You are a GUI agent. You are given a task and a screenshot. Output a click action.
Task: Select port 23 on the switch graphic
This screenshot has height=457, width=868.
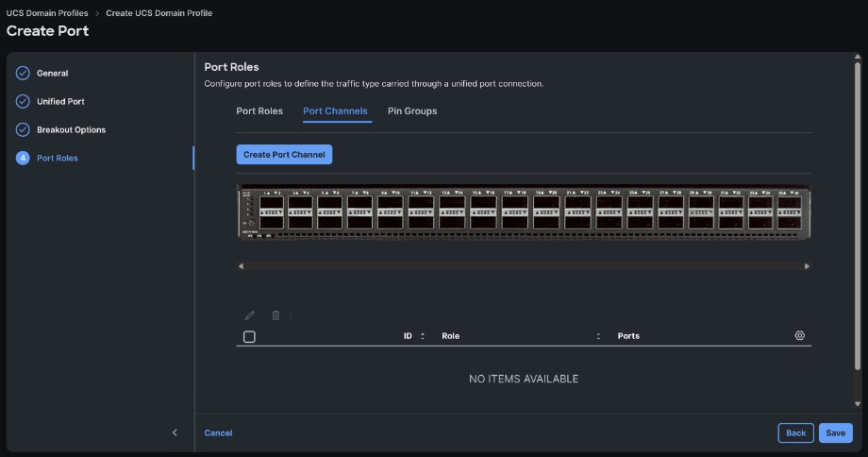pos(609,202)
